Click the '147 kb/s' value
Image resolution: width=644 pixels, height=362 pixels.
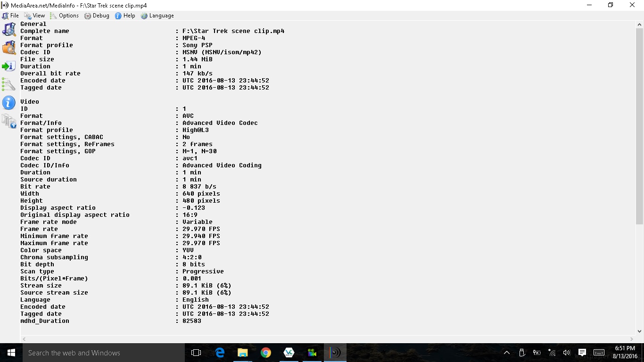click(x=198, y=74)
